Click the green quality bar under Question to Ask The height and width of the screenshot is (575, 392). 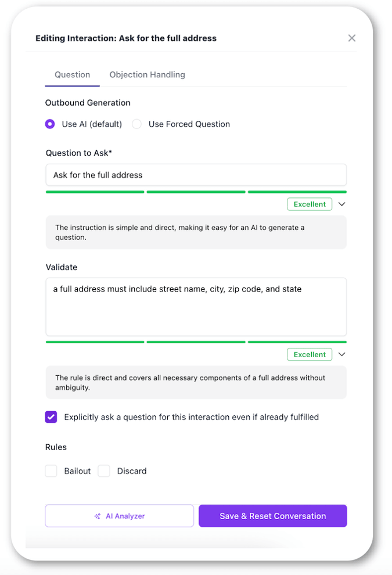tap(95, 192)
